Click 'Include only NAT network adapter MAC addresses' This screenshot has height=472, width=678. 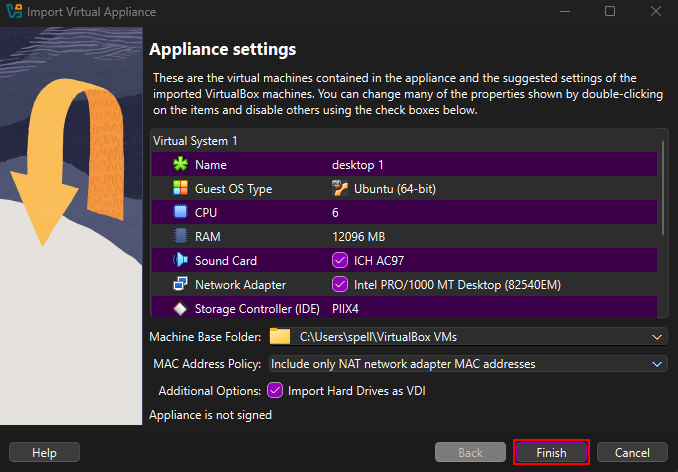point(468,364)
